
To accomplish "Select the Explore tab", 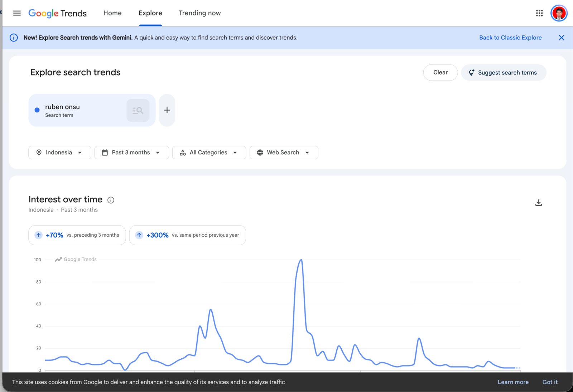I will pos(150,13).
